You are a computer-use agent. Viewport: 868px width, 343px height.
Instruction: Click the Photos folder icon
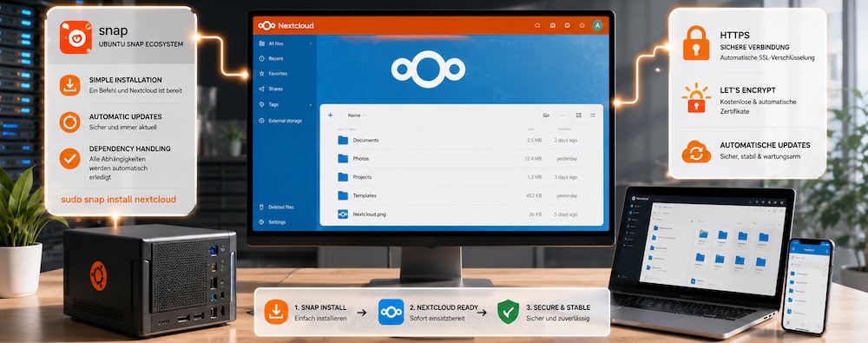tap(343, 159)
